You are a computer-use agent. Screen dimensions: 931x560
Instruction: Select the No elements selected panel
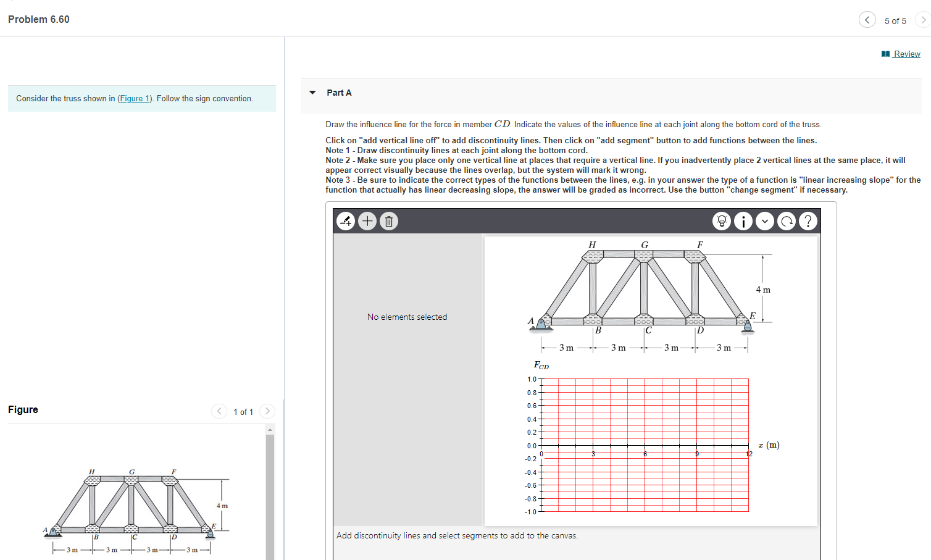[x=407, y=316]
